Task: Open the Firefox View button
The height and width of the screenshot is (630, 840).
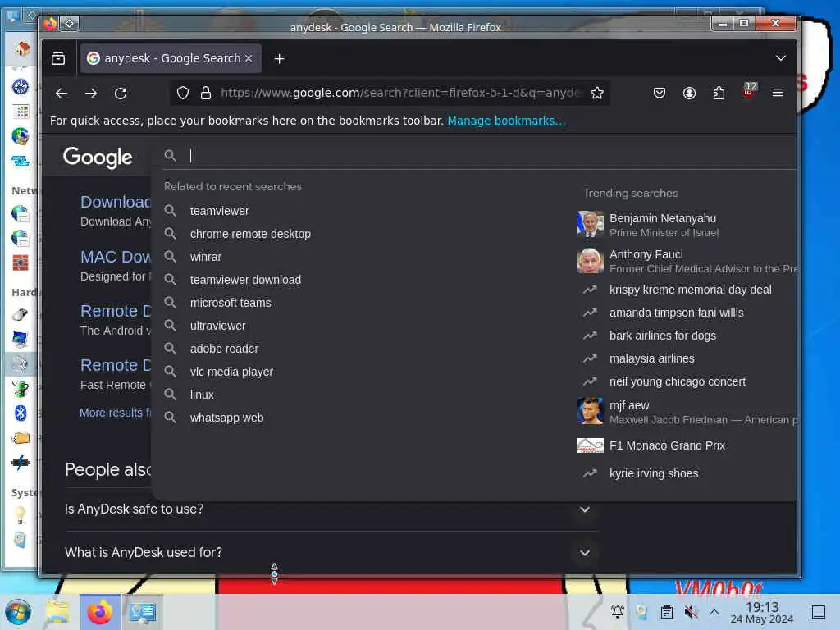Action: tap(58, 58)
